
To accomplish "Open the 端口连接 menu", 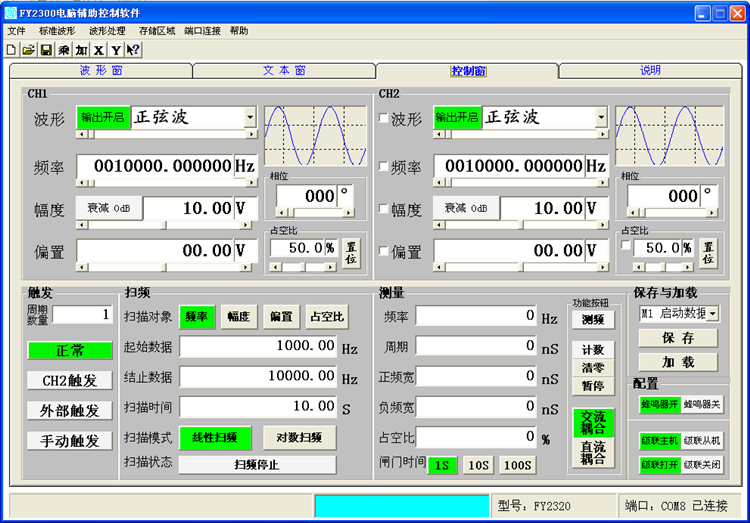I will 202,31.
